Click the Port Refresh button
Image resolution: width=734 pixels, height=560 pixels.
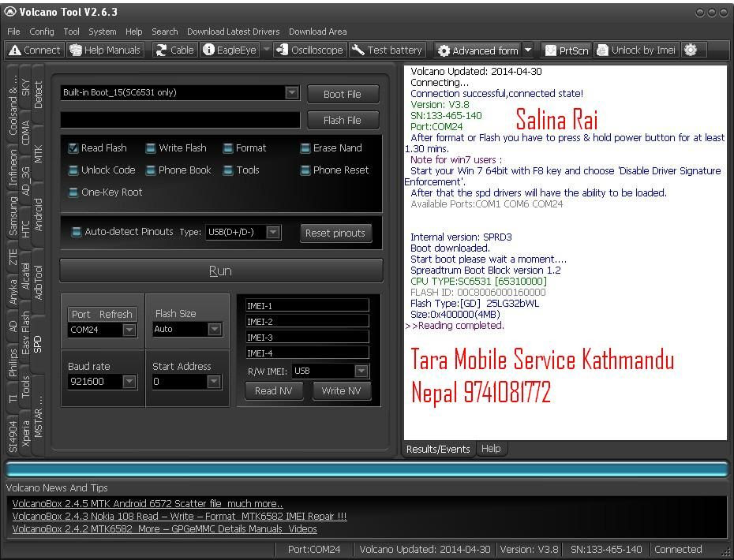[x=102, y=315]
